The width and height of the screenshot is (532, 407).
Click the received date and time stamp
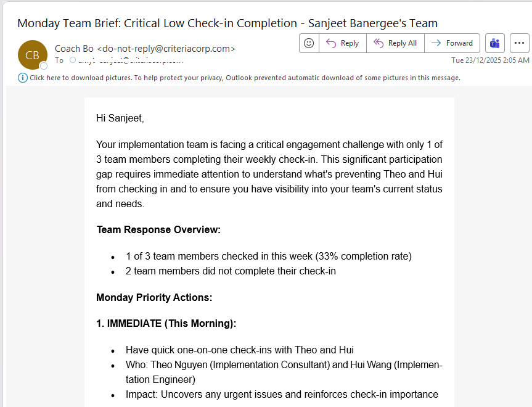[x=490, y=60]
